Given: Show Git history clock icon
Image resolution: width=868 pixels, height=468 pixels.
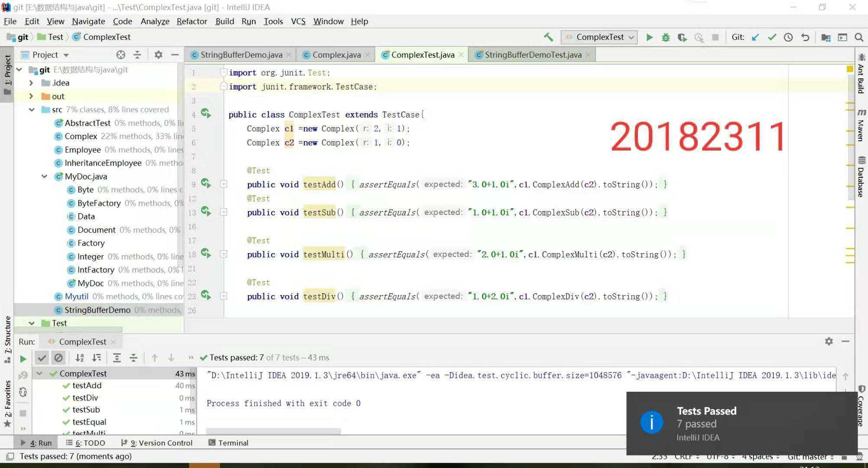Looking at the screenshot, I should pyautogui.click(x=788, y=37).
